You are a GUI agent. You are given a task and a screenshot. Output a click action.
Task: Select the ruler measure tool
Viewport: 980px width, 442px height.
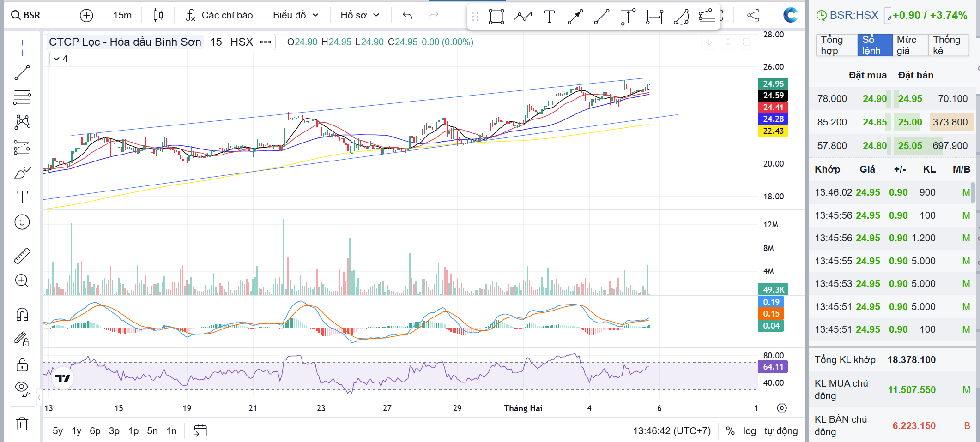pos(22,256)
